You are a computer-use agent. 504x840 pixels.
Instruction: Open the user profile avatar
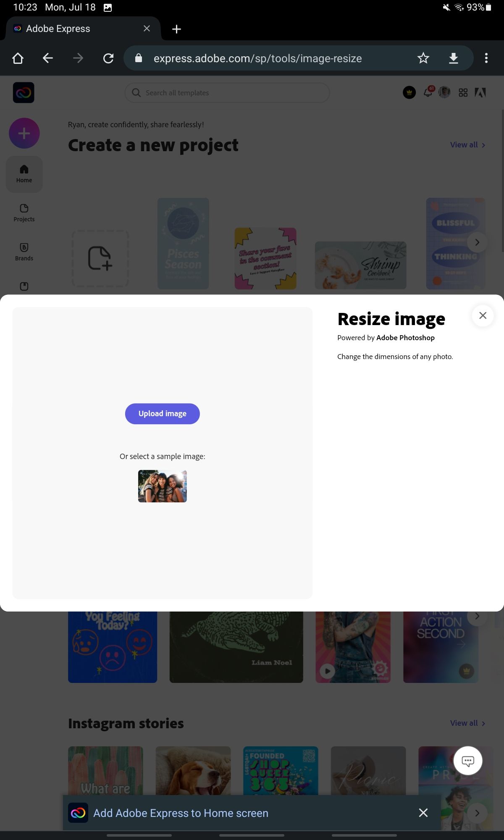point(444,92)
